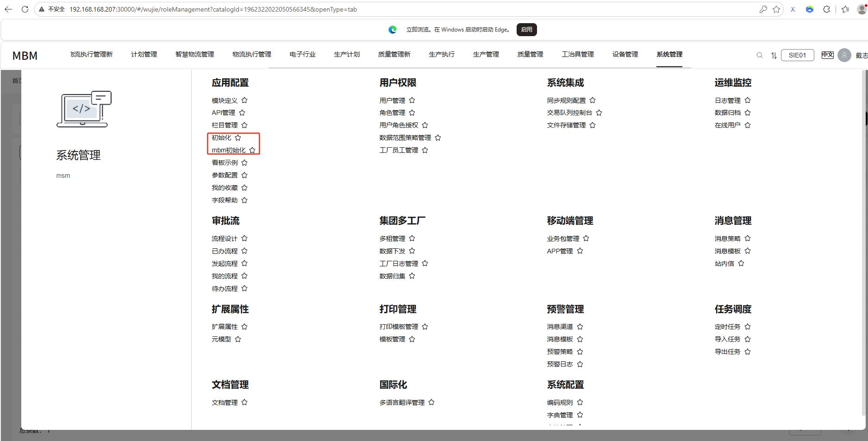The width and height of the screenshot is (868, 441).
Task: Select 电子行业 navigation item
Action: pos(302,54)
